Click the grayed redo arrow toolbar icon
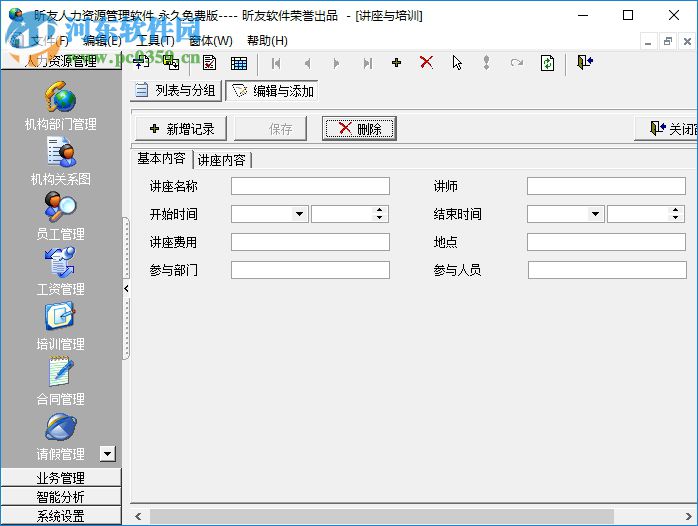Image resolution: width=698 pixels, height=526 pixels. (517, 63)
